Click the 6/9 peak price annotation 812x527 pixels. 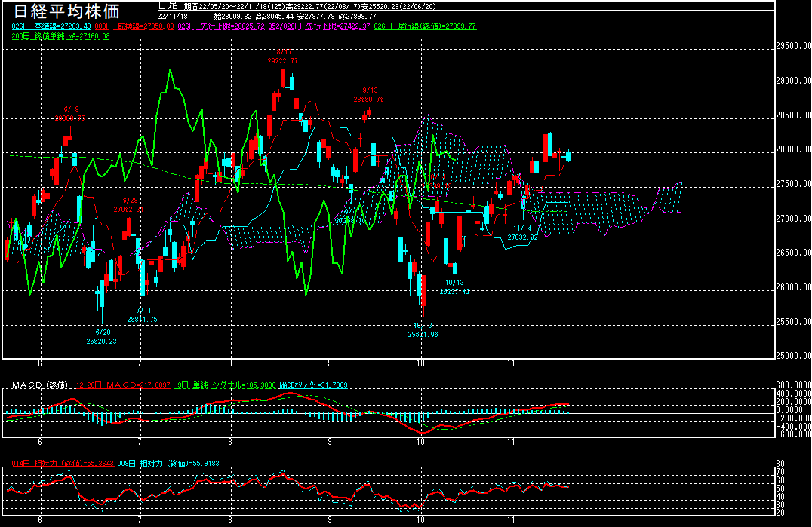[70, 114]
